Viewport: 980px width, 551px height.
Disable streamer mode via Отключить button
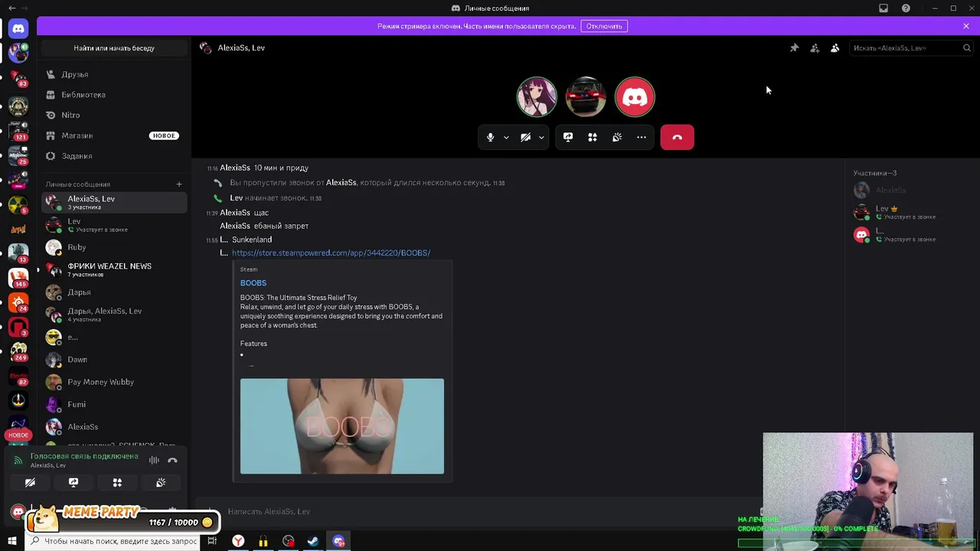[x=604, y=26]
